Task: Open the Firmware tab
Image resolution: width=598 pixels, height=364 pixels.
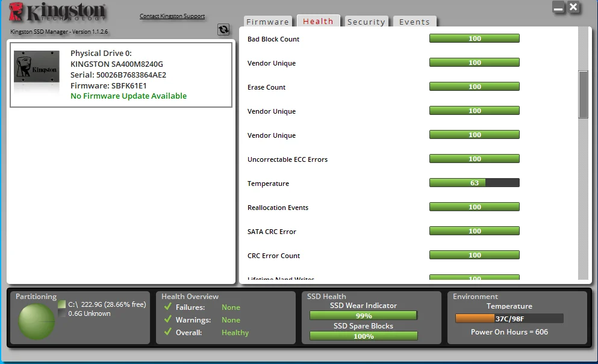Action: point(268,22)
